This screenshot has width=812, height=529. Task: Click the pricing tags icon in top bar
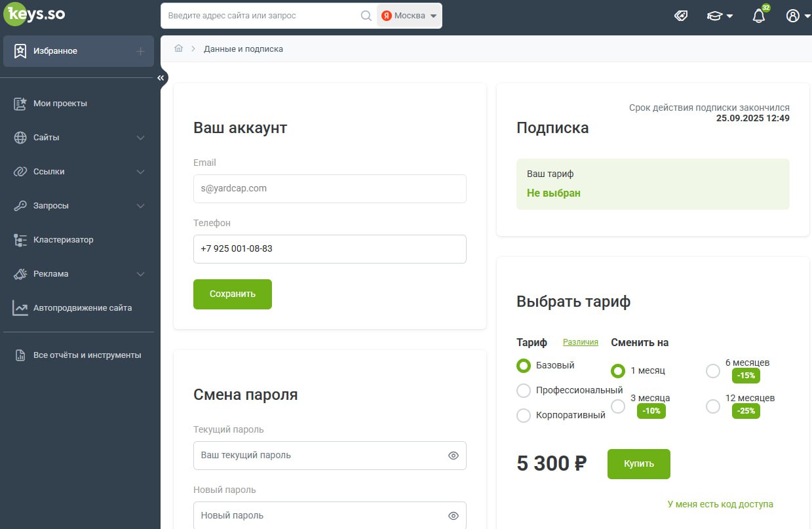tap(681, 14)
